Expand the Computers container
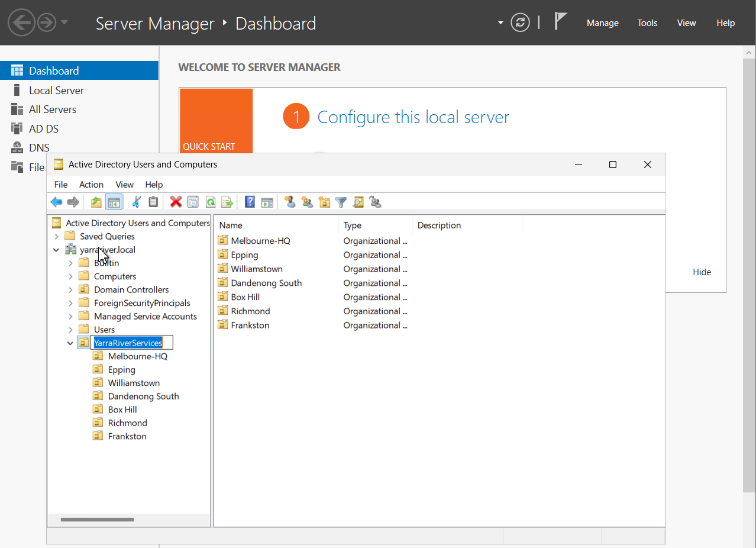Screen dimensions: 756x548 pyautogui.click(x=70, y=276)
